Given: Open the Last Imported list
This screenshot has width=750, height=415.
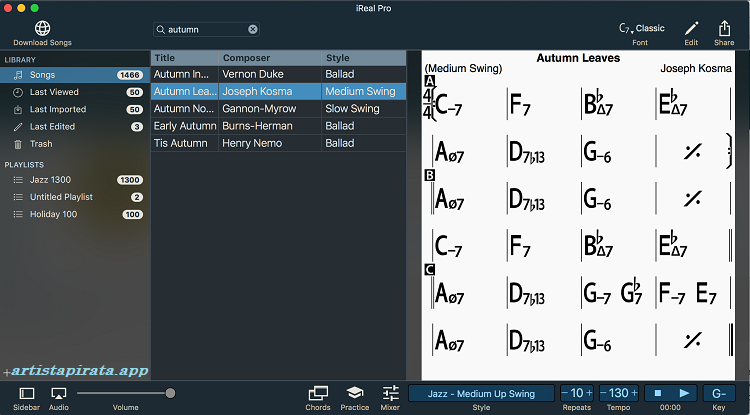Looking at the screenshot, I should pos(75,109).
